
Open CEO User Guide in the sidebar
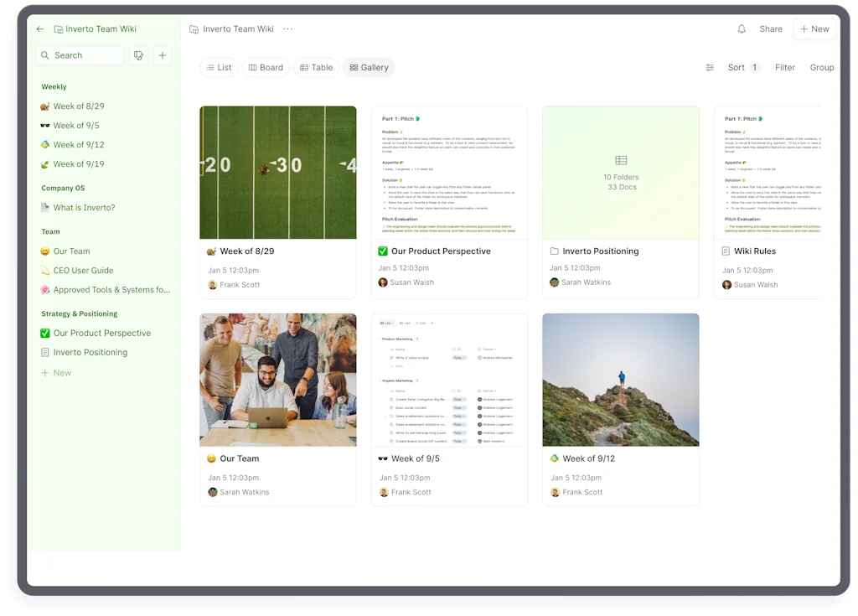83,271
